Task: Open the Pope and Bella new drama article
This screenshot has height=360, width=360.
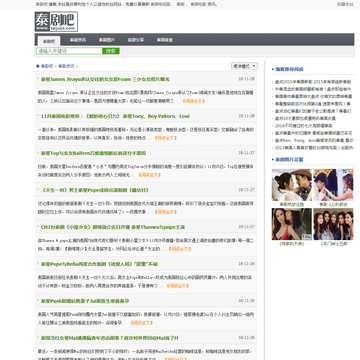Action: [99, 264]
